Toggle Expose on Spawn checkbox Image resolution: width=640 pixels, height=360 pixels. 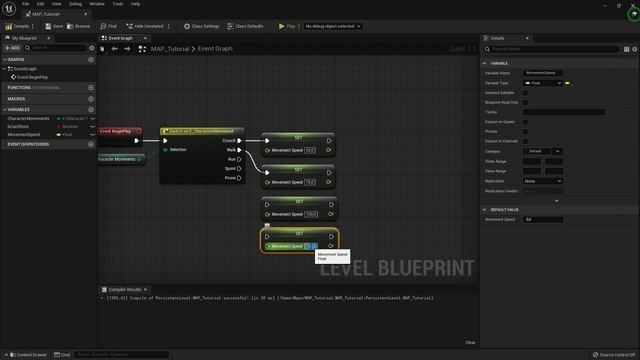(x=525, y=122)
